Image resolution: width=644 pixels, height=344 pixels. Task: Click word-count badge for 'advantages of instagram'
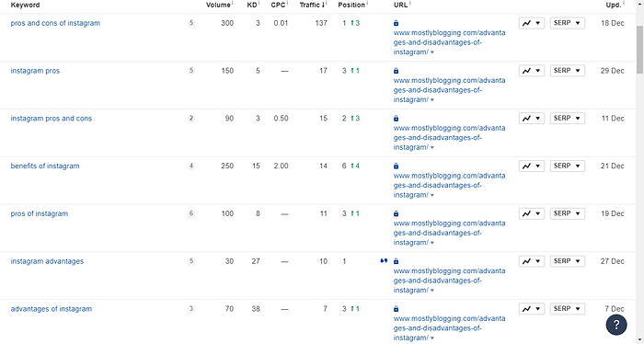[191, 309]
